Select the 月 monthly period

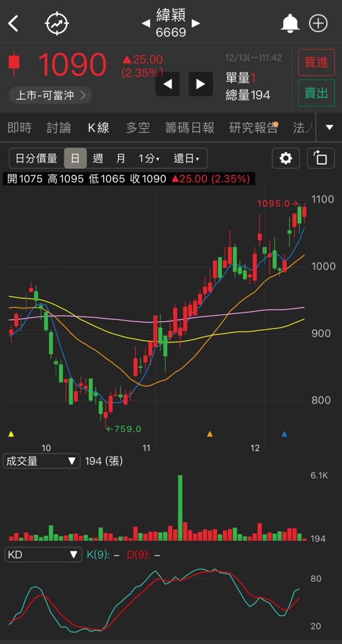(x=121, y=159)
